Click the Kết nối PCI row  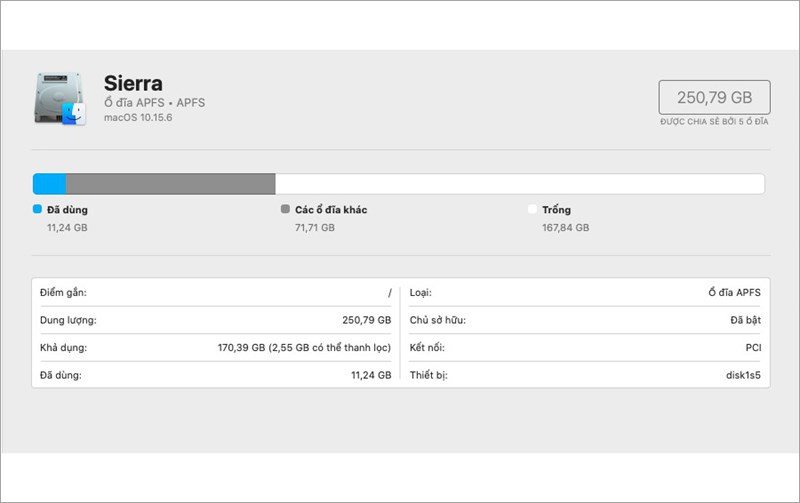[x=585, y=348]
